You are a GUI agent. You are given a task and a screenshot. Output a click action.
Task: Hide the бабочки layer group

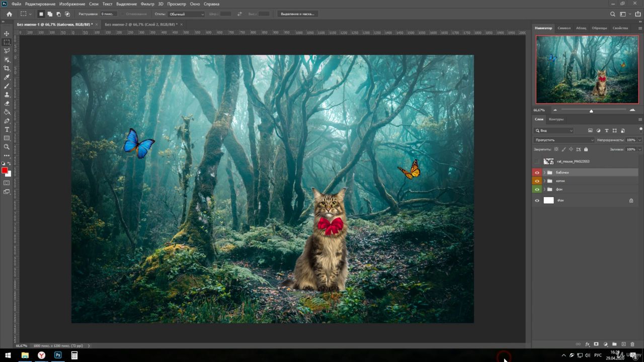pos(537,172)
